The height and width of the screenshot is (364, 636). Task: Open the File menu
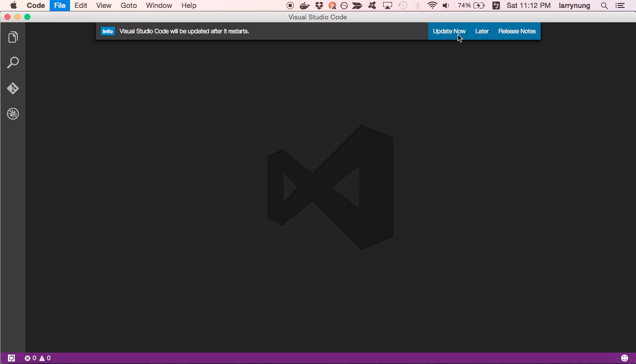click(60, 5)
